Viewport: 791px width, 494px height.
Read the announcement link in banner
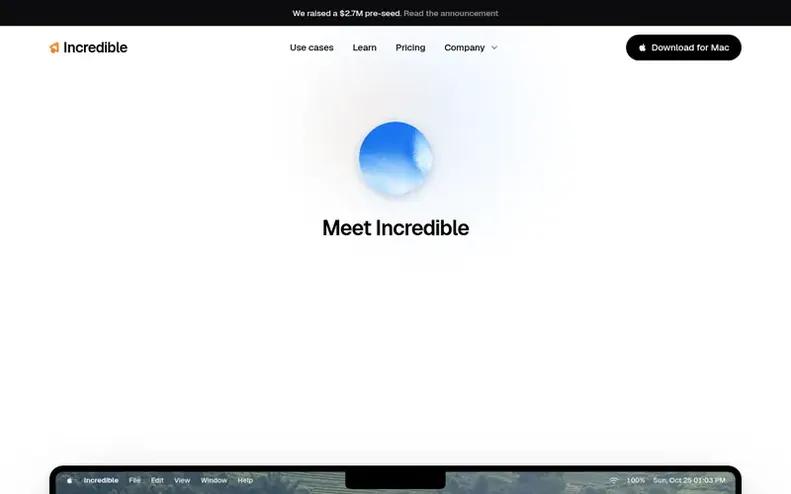coord(450,13)
